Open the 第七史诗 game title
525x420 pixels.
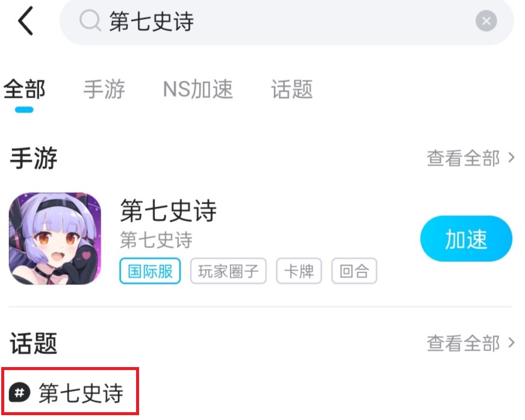(169, 211)
